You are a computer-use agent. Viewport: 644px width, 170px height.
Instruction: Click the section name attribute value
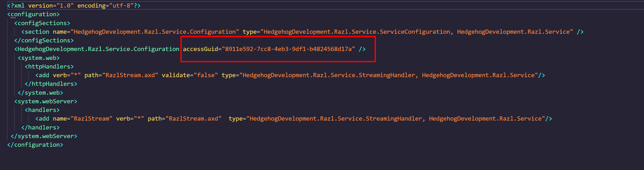pos(155,32)
